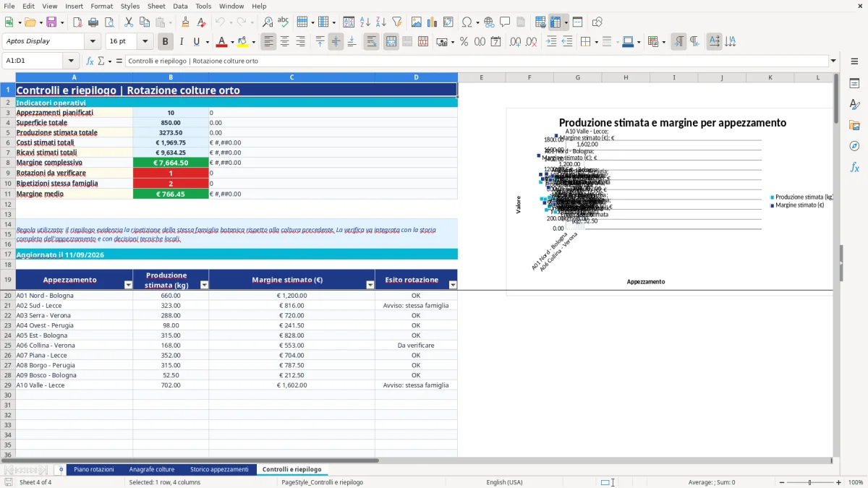Viewport: 868px width, 488px height.
Task: Open the Sheet menu
Action: click(156, 6)
